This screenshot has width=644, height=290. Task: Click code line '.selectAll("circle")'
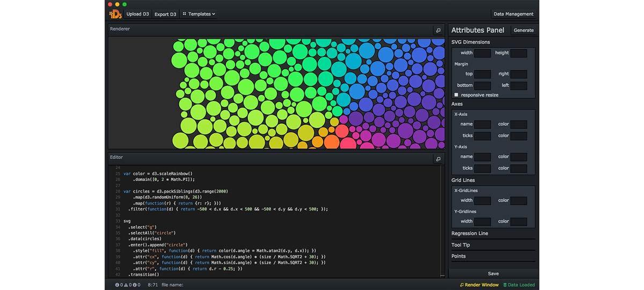152,233
